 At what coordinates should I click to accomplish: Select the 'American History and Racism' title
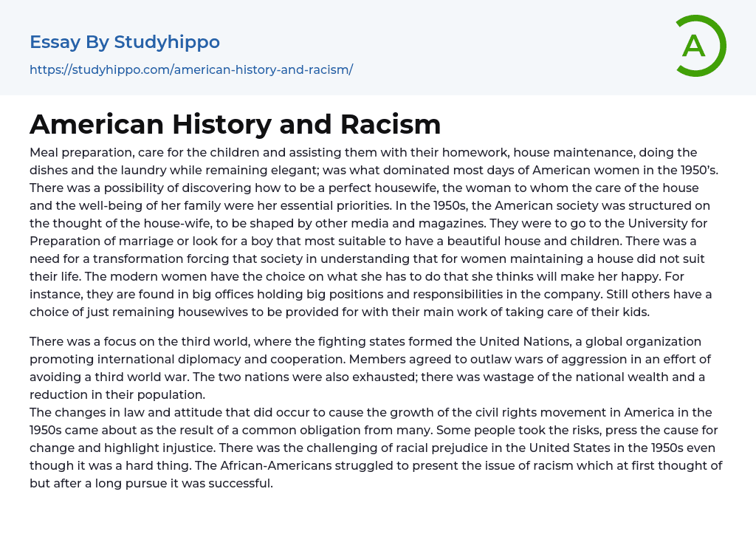[x=235, y=124]
